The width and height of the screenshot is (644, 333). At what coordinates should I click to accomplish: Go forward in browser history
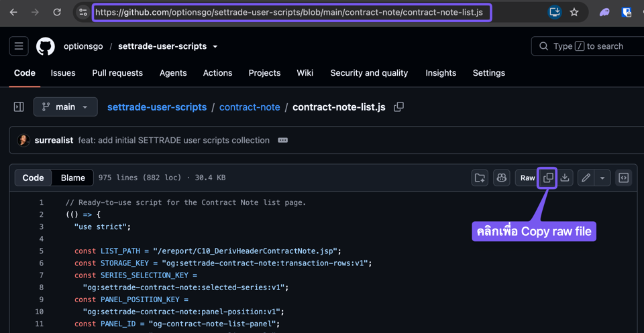tap(36, 12)
